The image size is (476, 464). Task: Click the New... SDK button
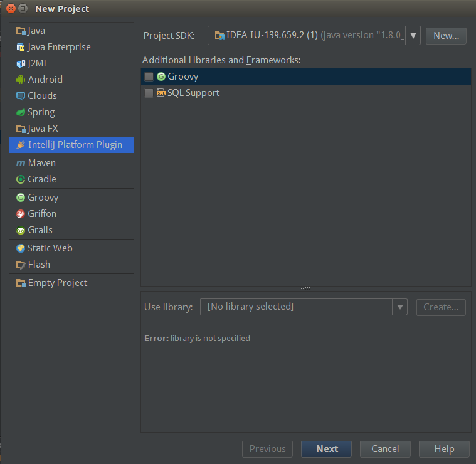(x=446, y=36)
